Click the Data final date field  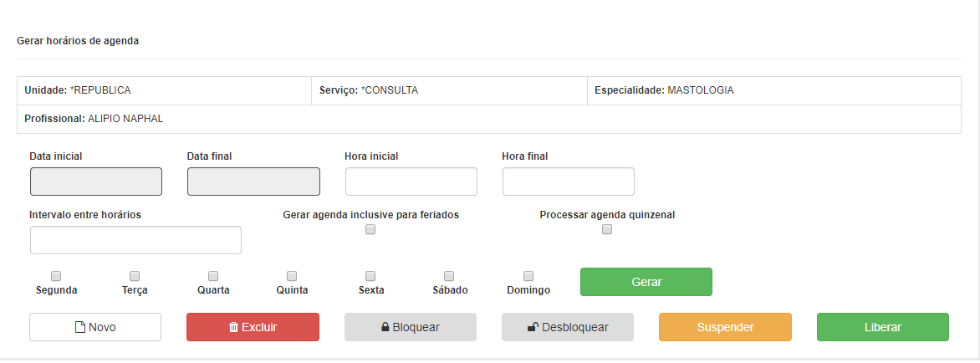point(253,181)
